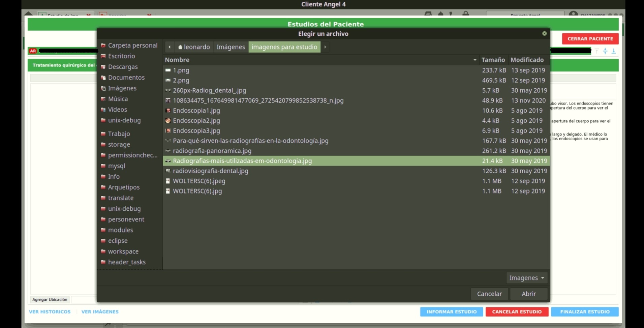Screen dimensions: 644x328
Task: Click Cancelar in file dialog
Action: point(489,294)
